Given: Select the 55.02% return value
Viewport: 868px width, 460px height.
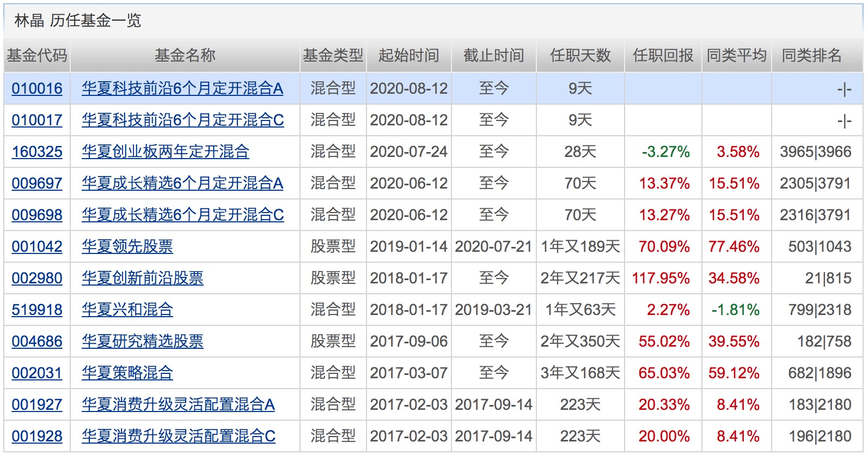Looking at the screenshot, I should pyautogui.click(x=664, y=341).
